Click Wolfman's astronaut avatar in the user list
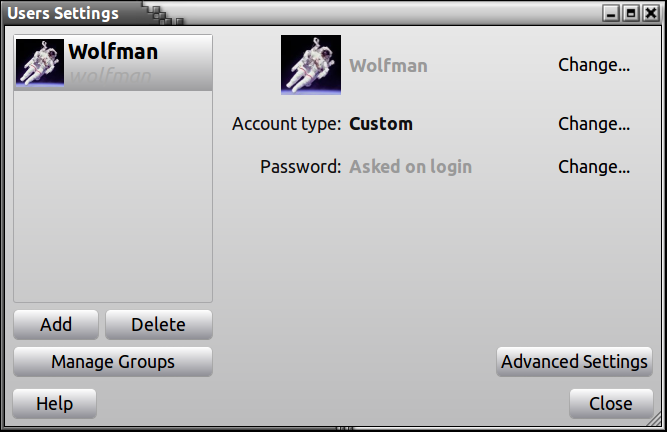The image size is (667, 432). [x=40, y=62]
